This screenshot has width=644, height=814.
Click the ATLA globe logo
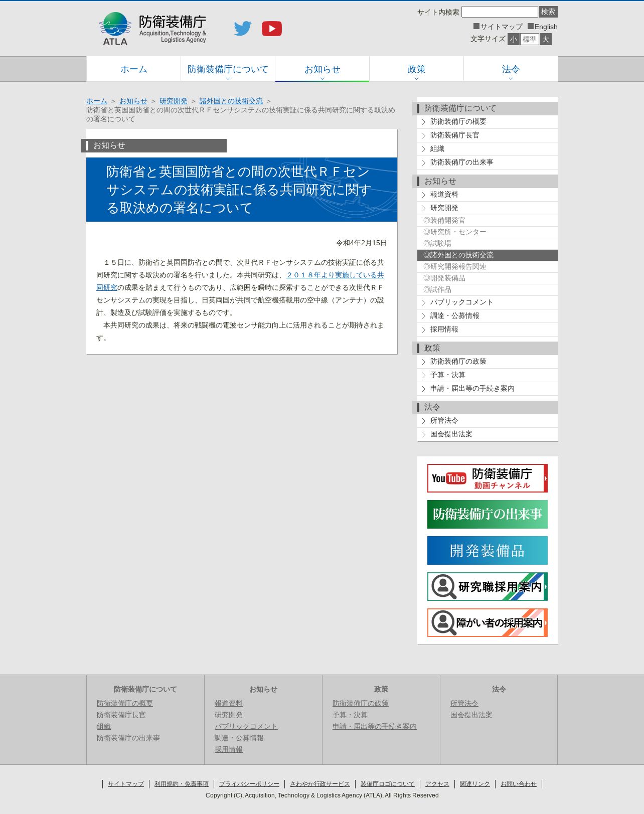click(x=115, y=29)
